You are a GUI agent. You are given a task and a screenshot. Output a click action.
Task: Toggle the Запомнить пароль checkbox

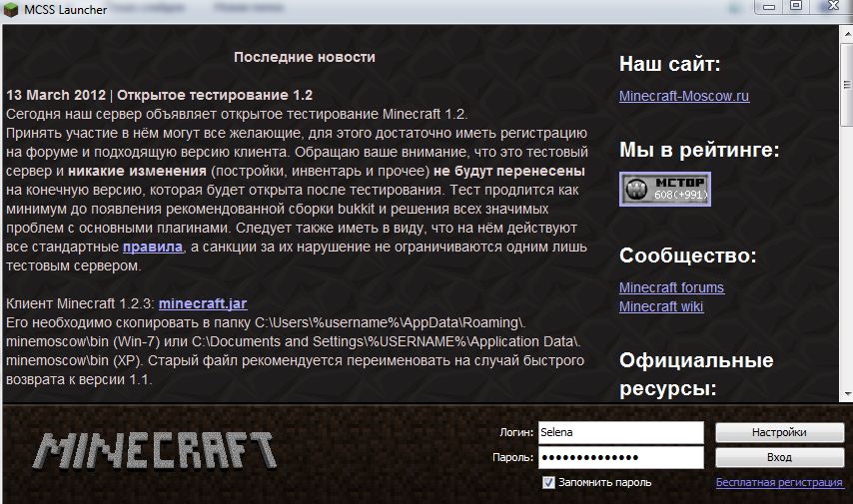548,482
